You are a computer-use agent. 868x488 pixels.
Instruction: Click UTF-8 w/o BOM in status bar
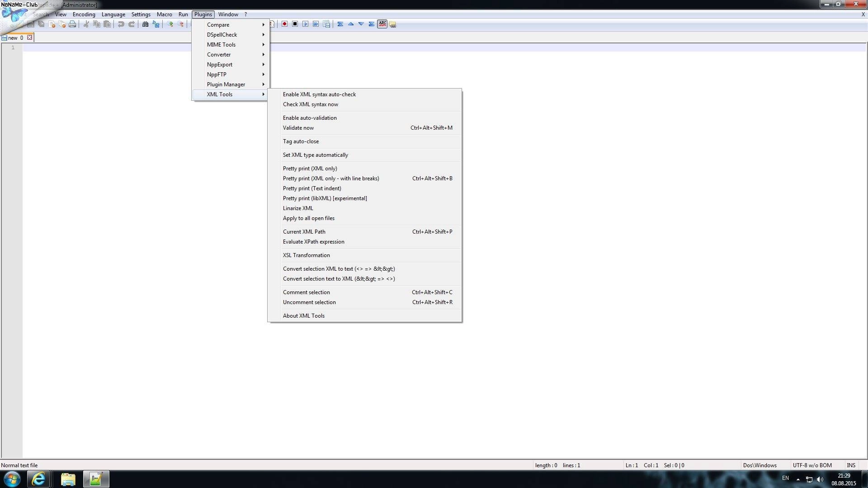(812, 465)
